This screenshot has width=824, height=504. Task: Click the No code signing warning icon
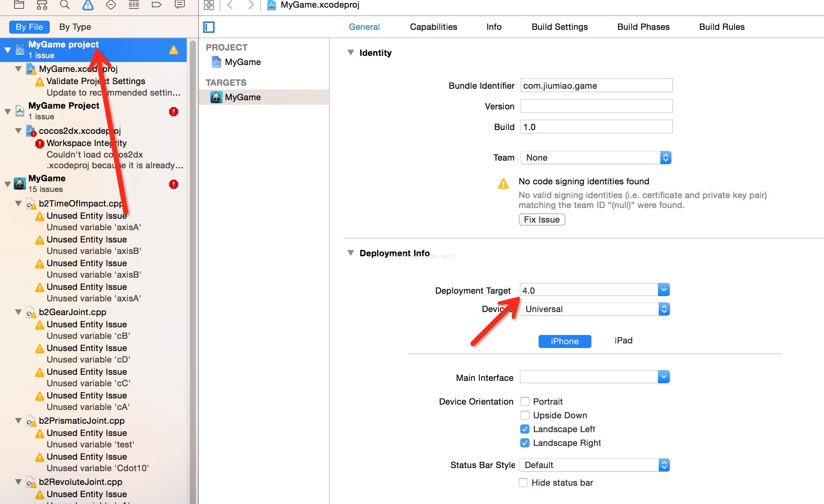503,184
